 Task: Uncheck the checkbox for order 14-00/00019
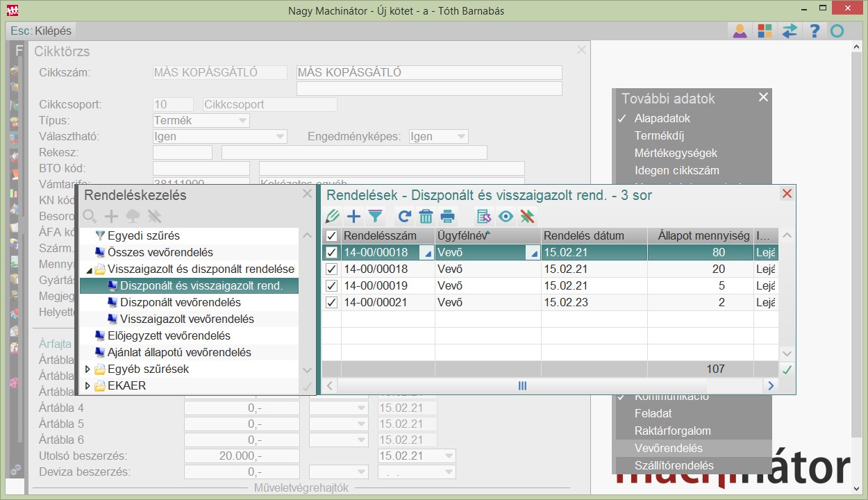332,286
